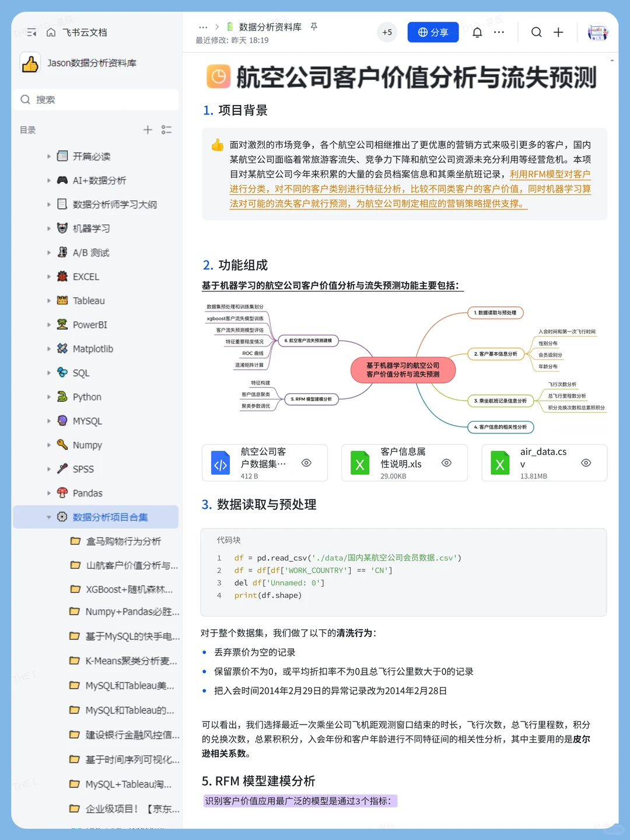Click the Python icon in the catalog

click(62, 397)
